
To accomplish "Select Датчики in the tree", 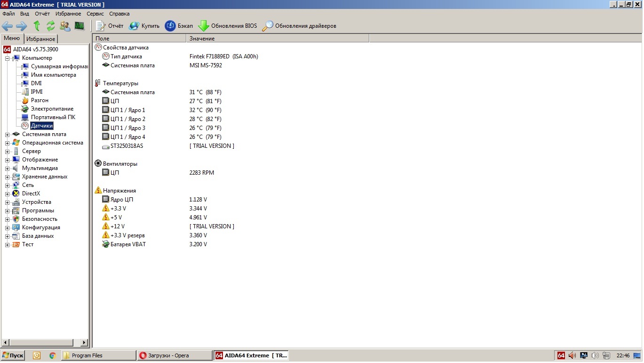I will [42, 126].
